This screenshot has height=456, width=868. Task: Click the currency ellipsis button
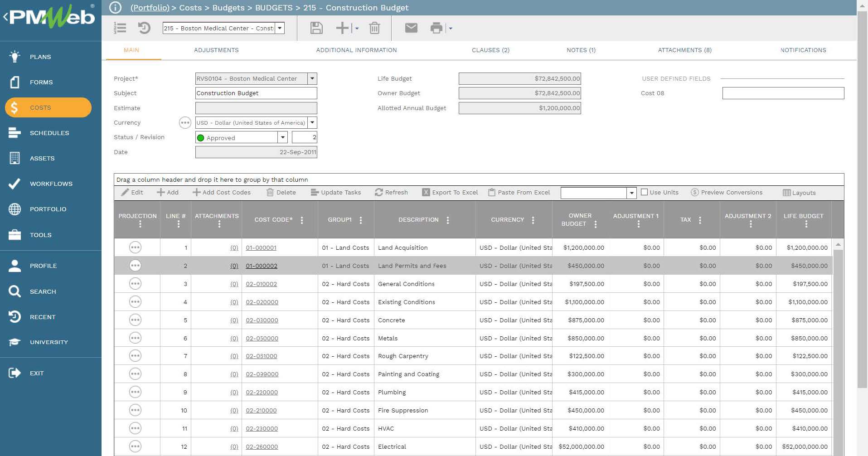coord(185,123)
